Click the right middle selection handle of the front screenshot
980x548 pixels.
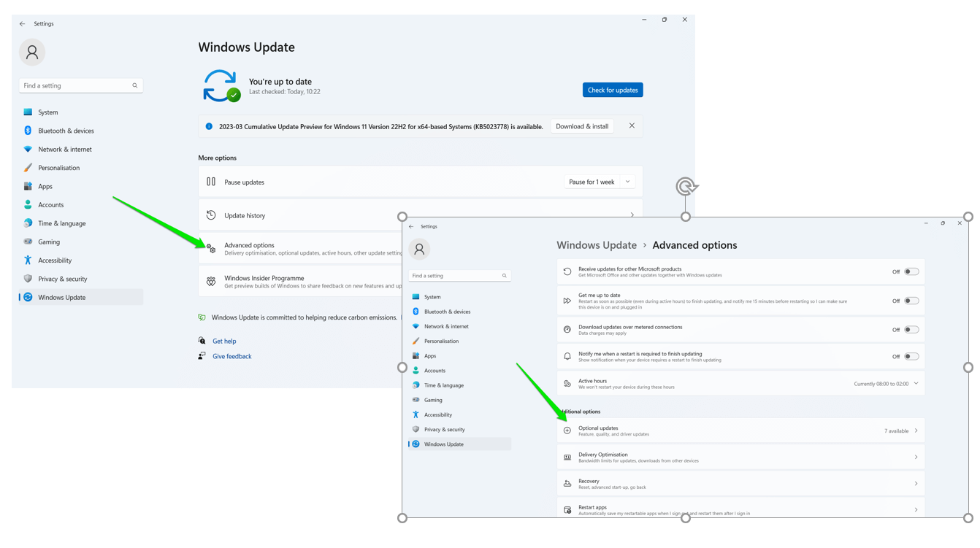968,367
